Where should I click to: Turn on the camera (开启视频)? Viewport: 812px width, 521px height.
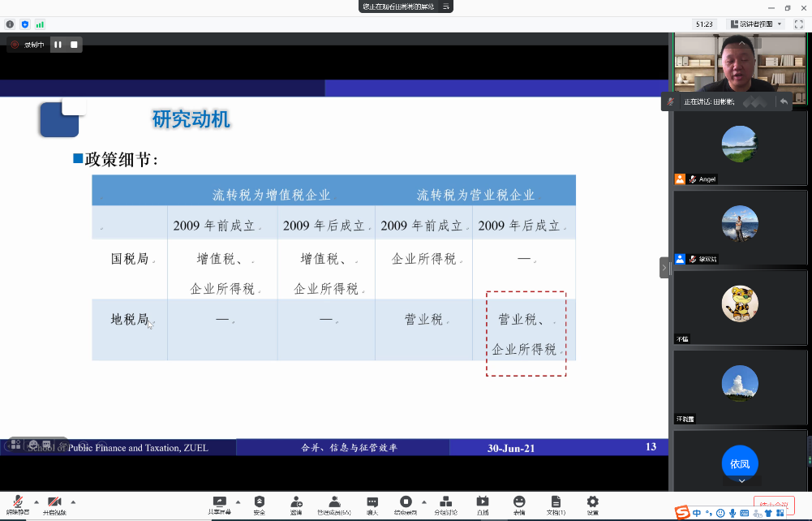click(x=54, y=504)
